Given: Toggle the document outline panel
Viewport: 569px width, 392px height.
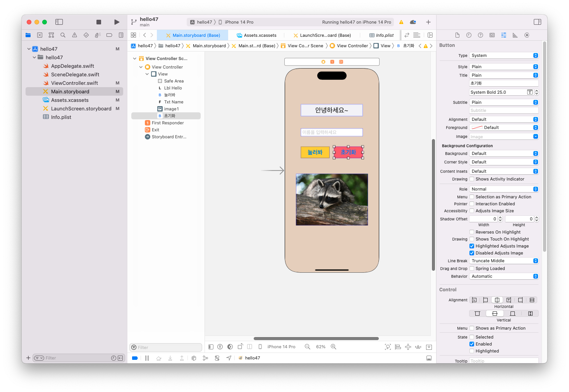Looking at the screenshot, I should pyautogui.click(x=211, y=347).
